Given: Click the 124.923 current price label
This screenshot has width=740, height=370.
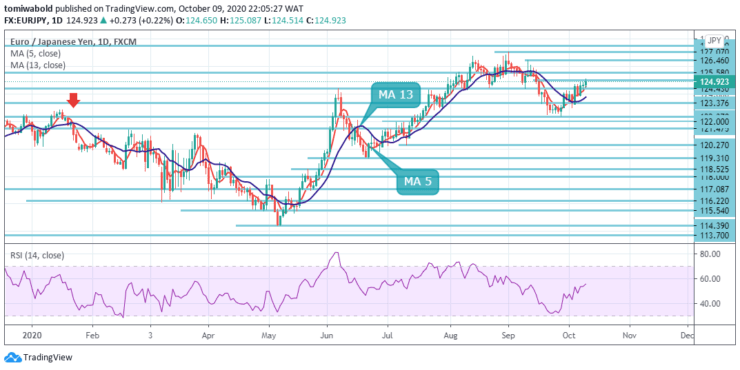Looking at the screenshot, I should tap(715, 82).
